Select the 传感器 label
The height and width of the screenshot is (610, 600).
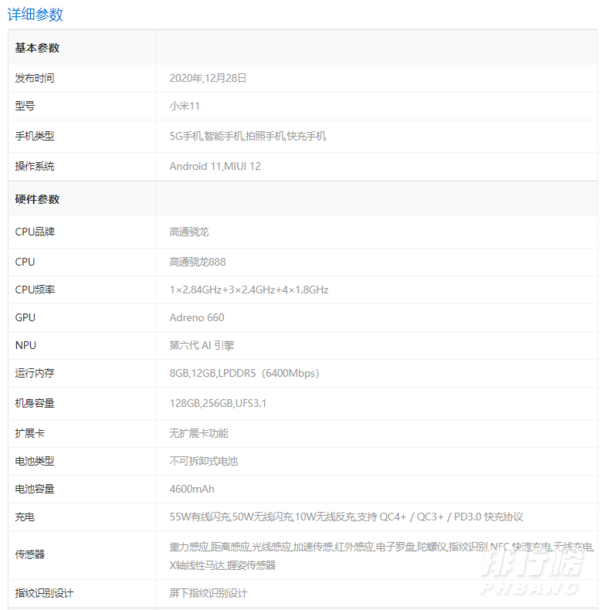point(30,554)
